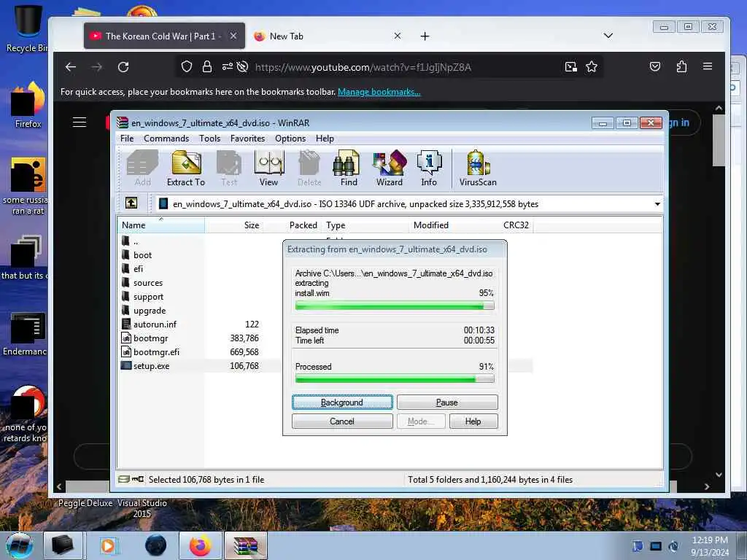Click the install.wim 95% progress bar
The height and width of the screenshot is (560, 747).
(x=395, y=306)
